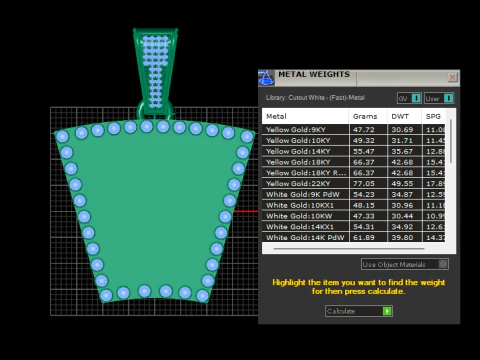Click the 35.67 DWT value
Image resolution: width=480 pixels, height=360 pixels.
[x=402, y=151]
